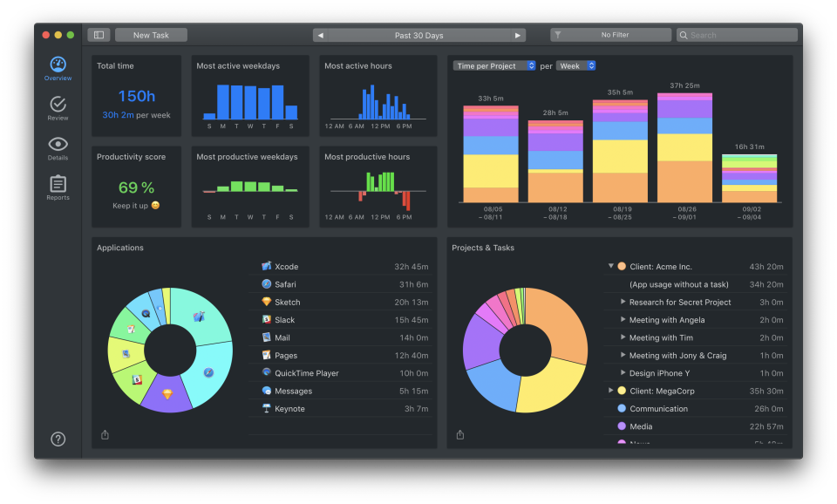
Task: Click the Most productive weekdays chart
Action: (x=250, y=187)
